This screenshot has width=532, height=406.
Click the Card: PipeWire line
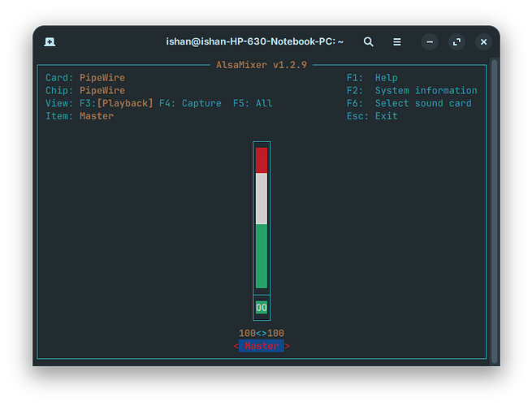85,78
